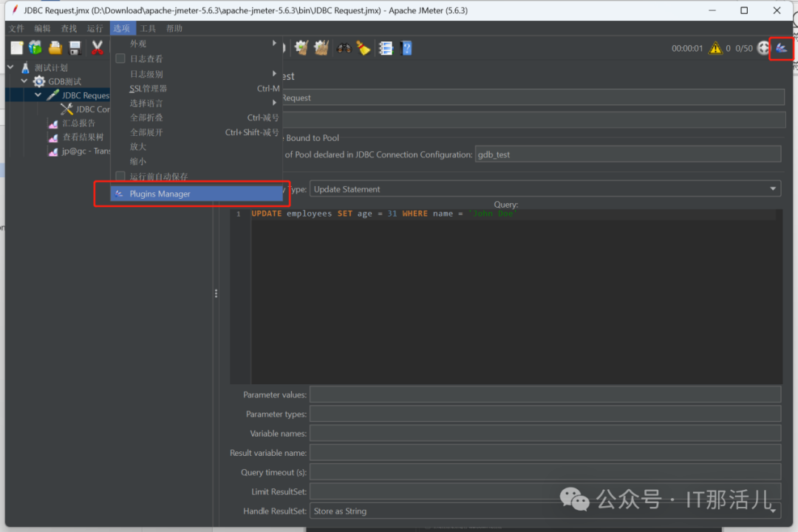Click the binoculars Search icon
The image size is (798, 532).
pyautogui.click(x=344, y=48)
